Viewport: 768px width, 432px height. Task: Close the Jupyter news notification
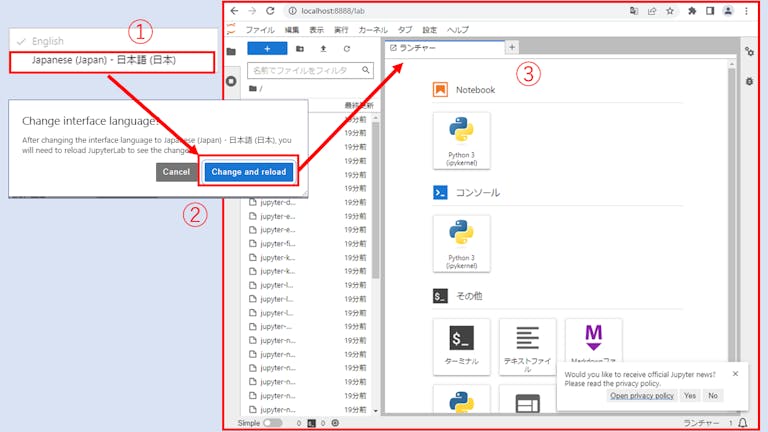click(x=735, y=374)
